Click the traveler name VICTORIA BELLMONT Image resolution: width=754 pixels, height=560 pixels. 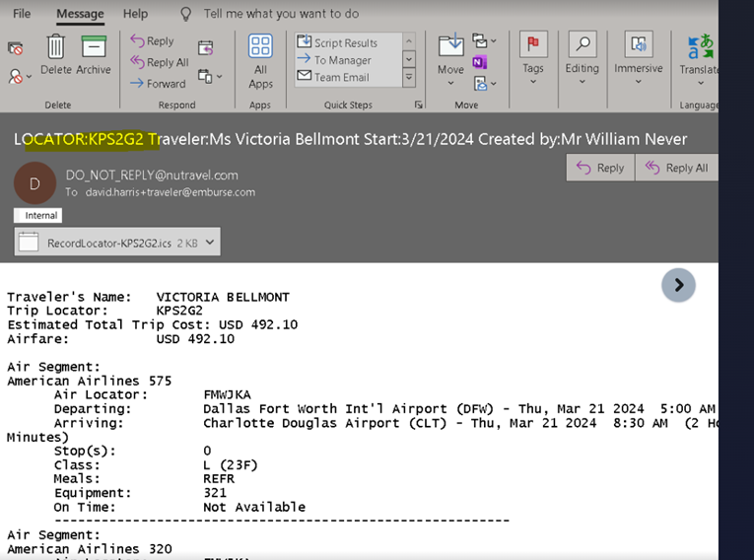pyautogui.click(x=223, y=297)
